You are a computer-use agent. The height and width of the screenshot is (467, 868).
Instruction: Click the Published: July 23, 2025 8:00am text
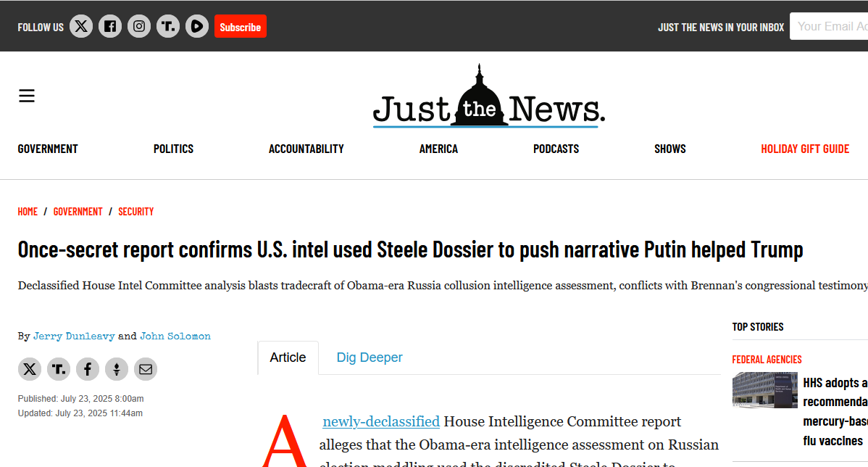pos(81,399)
